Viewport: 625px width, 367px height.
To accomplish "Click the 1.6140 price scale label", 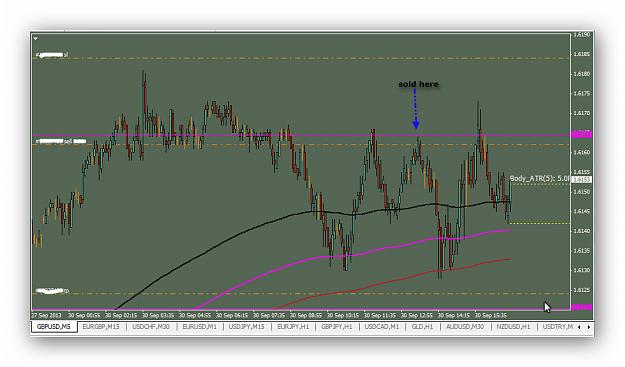I will (582, 231).
